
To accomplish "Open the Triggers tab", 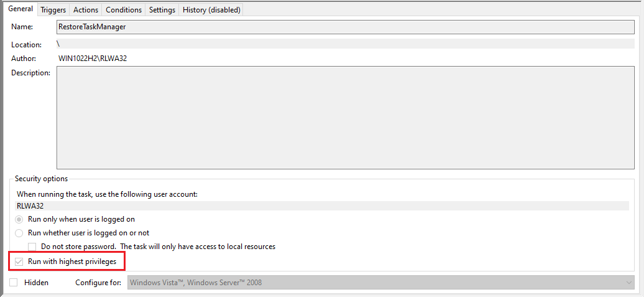I will [x=53, y=10].
